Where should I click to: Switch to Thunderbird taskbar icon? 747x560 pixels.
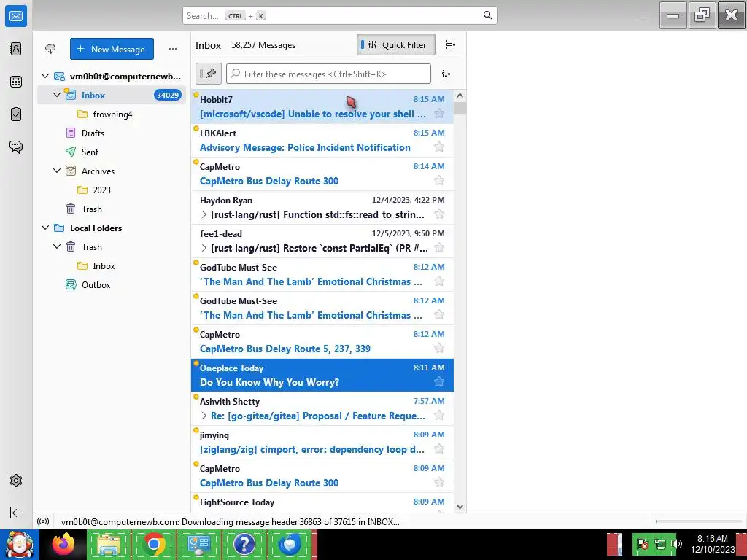[x=290, y=544]
